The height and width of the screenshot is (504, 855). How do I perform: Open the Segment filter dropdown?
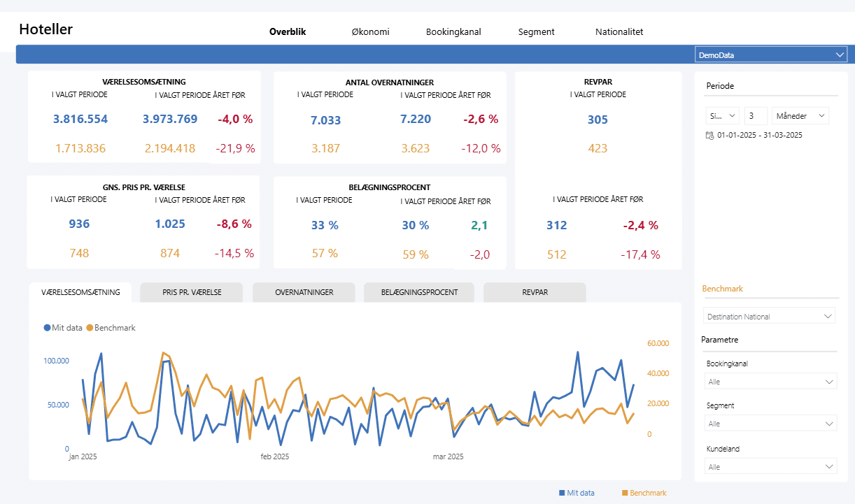pos(769,424)
